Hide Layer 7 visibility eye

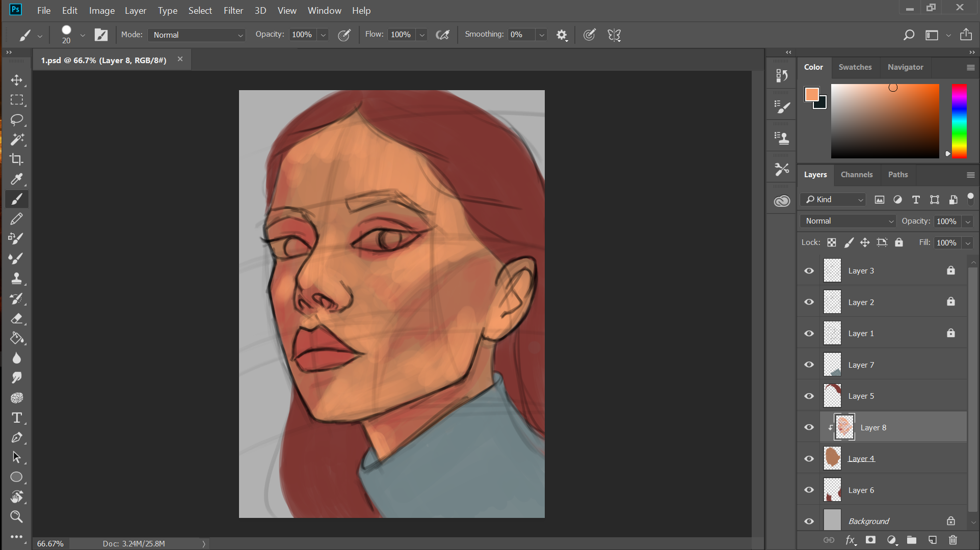coord(809,365)
